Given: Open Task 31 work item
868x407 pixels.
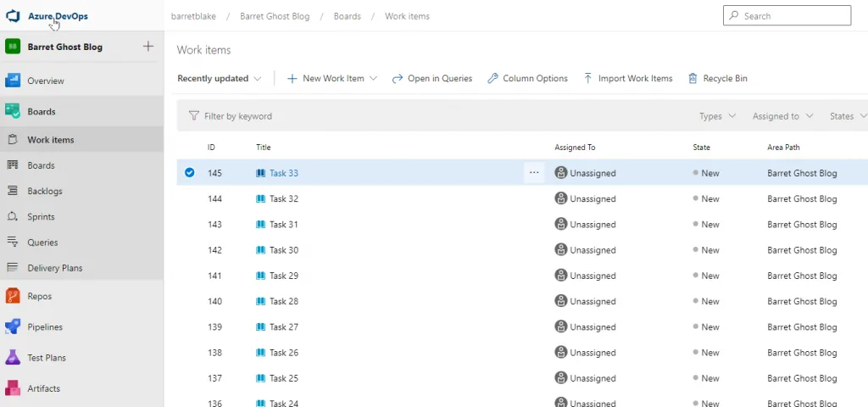Looking at the screenshot, I should [x=284, y=224].
